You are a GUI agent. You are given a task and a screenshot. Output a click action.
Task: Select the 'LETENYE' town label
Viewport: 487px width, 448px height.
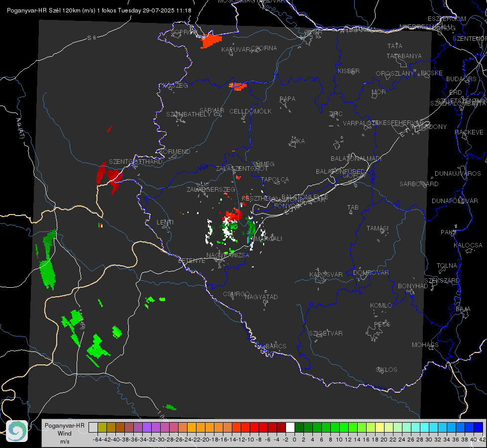pos(192,261)
